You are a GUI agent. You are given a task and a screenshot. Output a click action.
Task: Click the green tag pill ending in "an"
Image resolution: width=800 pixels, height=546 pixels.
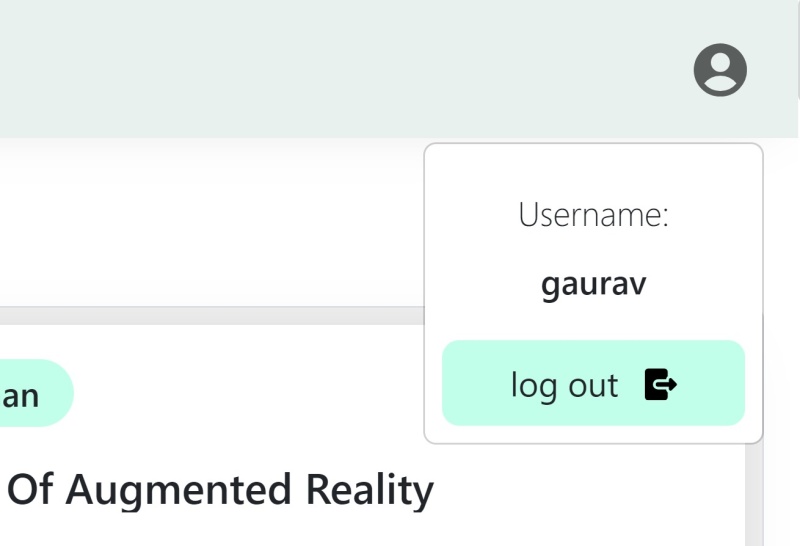[30, 394]
